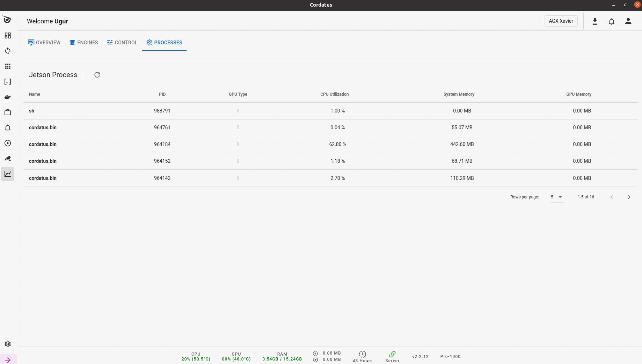Click the camera icon in sidebar
The width and height of the screenshot is (642, 364).
(x=8, y=159)
